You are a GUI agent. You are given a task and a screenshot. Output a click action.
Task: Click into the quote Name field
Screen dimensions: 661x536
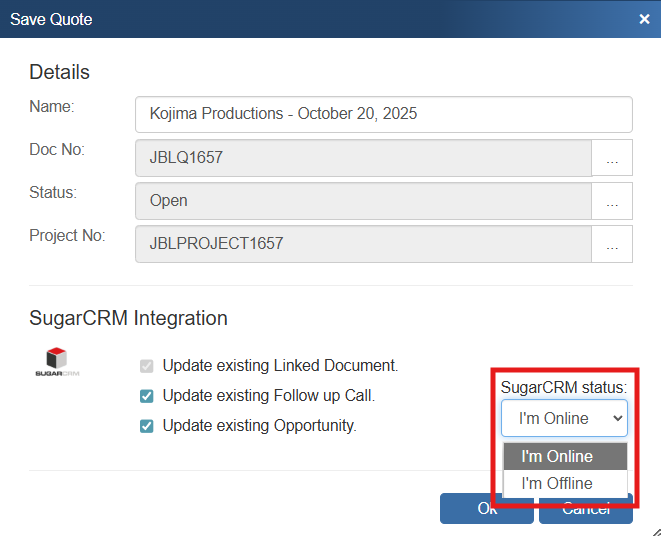[x=383, y=114]
